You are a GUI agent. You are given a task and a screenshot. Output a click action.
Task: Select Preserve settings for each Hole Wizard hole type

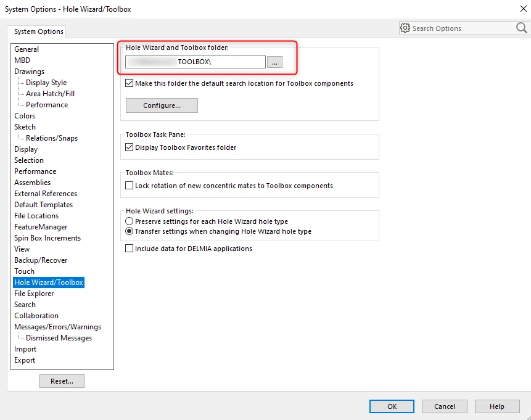click(130, 221)
